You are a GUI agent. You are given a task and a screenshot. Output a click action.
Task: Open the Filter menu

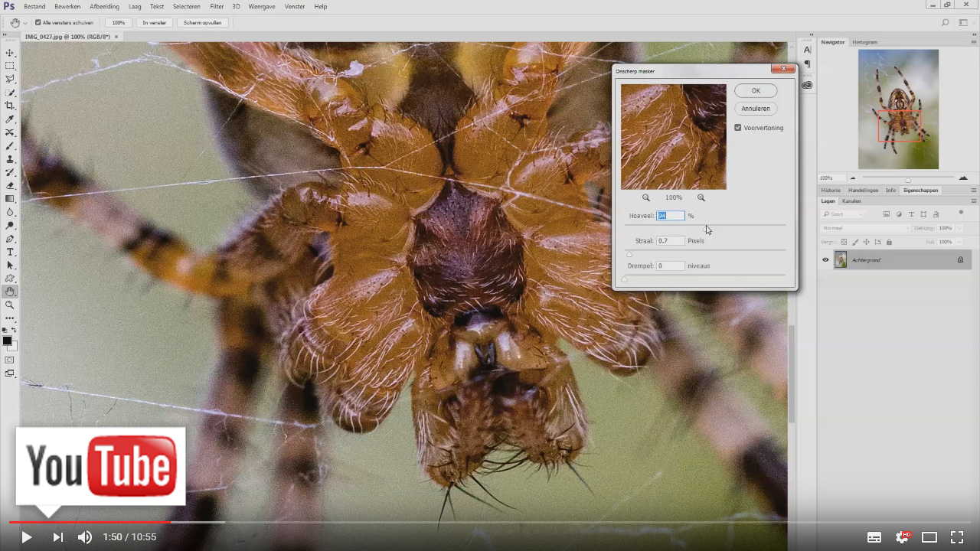click(x=217, y=6)
